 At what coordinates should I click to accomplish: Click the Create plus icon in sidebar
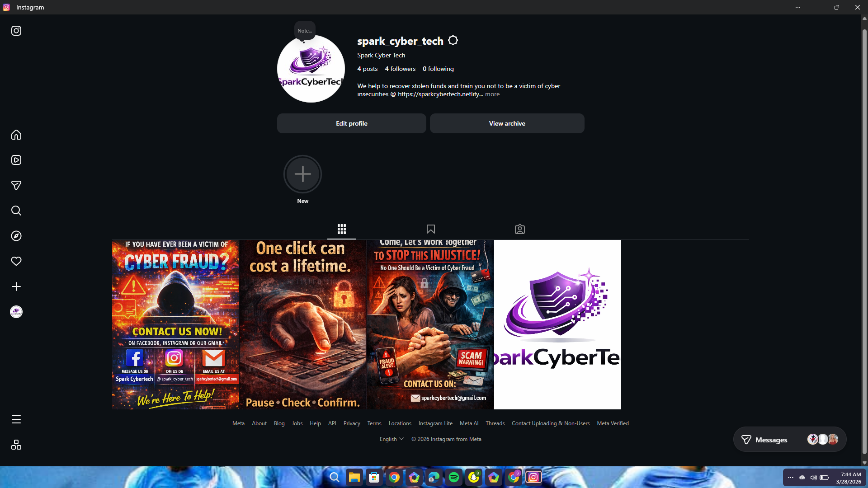(16, 286)
